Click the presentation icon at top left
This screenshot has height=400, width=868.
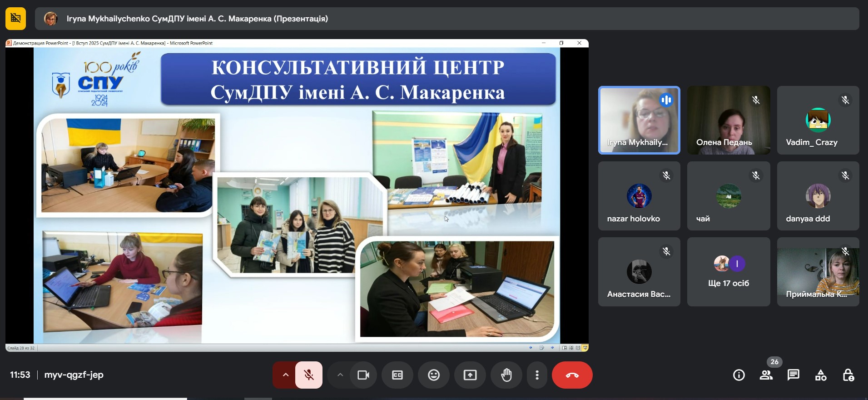point(15,18)
